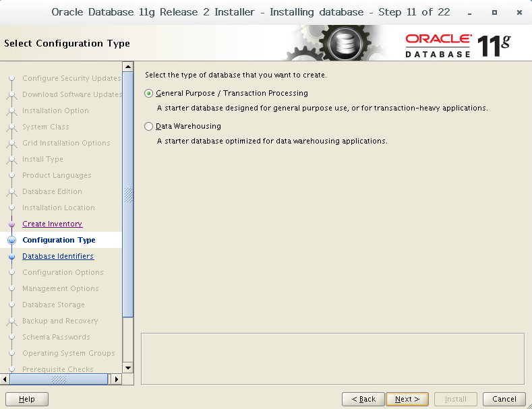Click the step list scroll down arrow
532x409 pixels.
[128, 368]
